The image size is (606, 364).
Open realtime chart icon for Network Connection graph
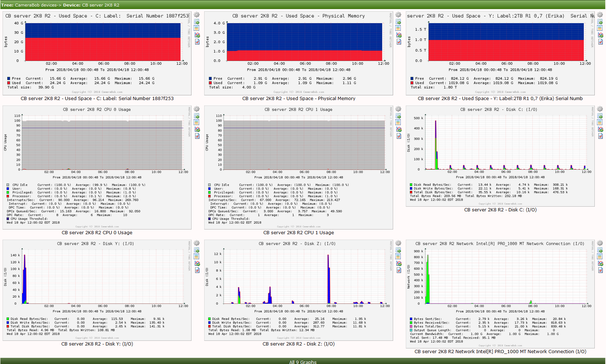point(600,264)
